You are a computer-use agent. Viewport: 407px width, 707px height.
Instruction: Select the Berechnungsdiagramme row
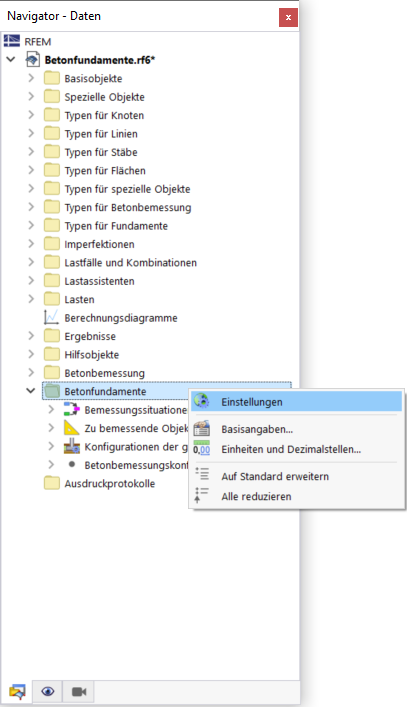[121, 318]
